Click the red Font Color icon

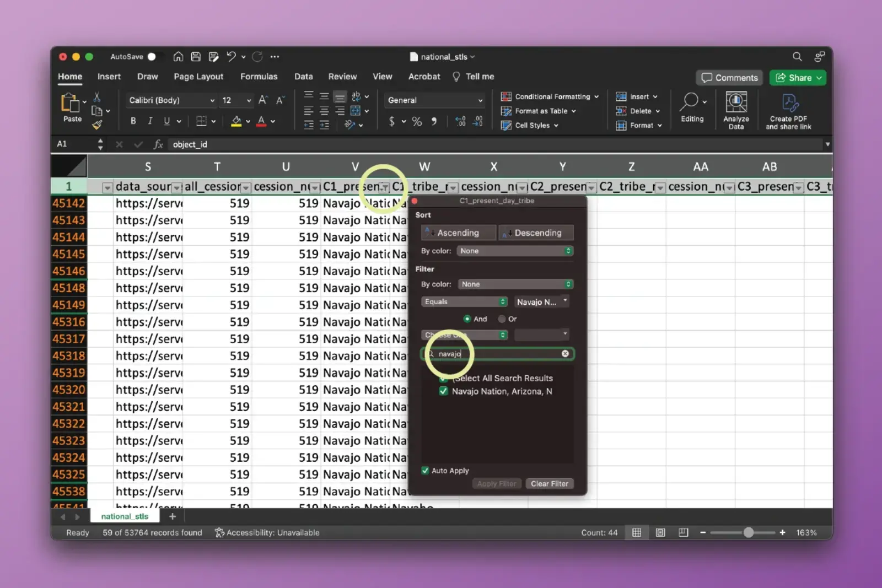[261, 121]
